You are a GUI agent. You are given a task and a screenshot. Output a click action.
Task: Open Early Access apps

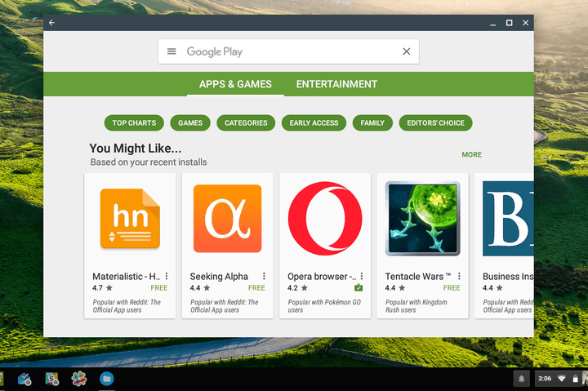[x=314, y=123]
